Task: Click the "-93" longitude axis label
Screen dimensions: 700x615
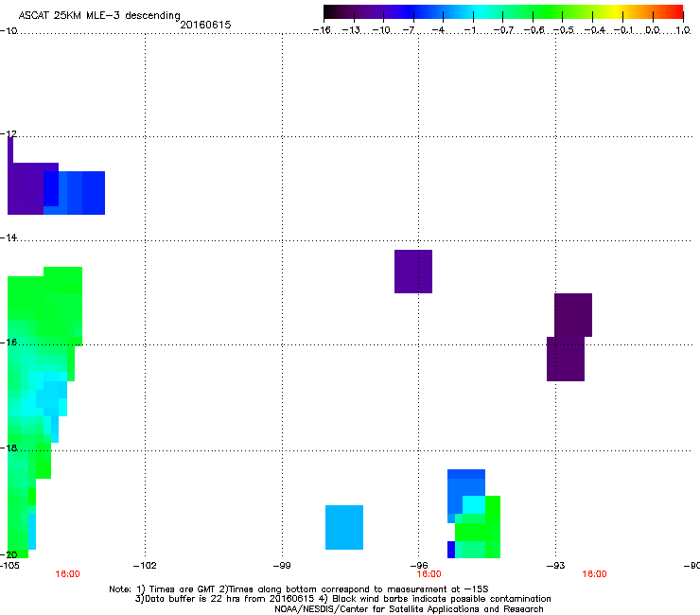Action: tap(555, 566)
